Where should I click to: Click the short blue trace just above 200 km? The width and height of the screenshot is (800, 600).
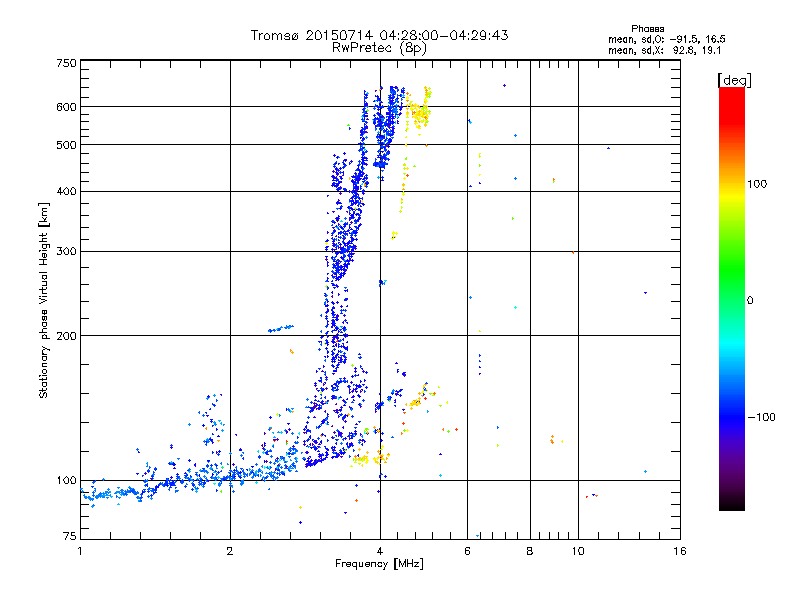click(281, 329)
